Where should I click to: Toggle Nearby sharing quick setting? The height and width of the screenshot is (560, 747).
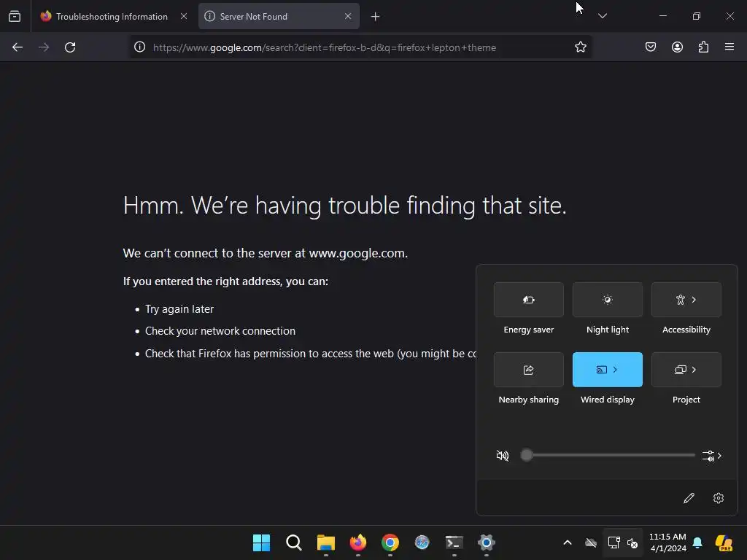[529, 370]
